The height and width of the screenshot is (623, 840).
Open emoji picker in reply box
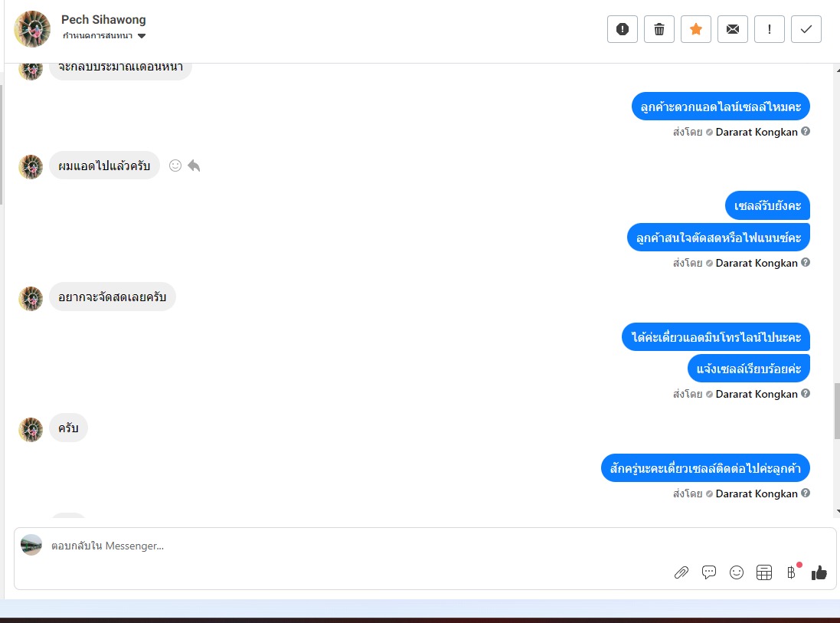point(737,572)
